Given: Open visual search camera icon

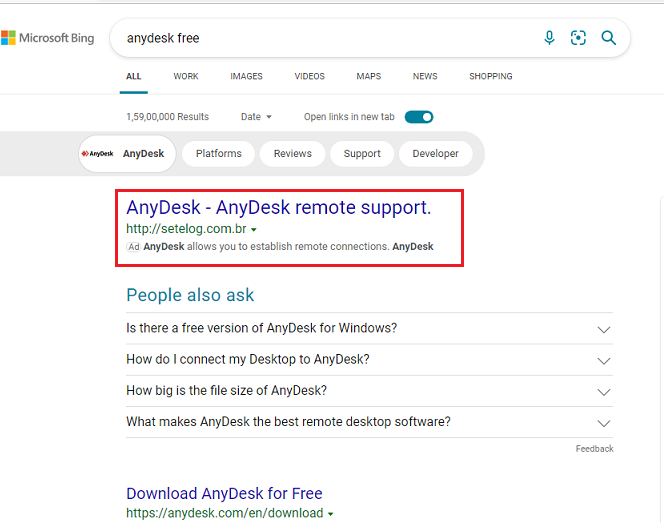Looking at the screenshot, I should point(578,38).
